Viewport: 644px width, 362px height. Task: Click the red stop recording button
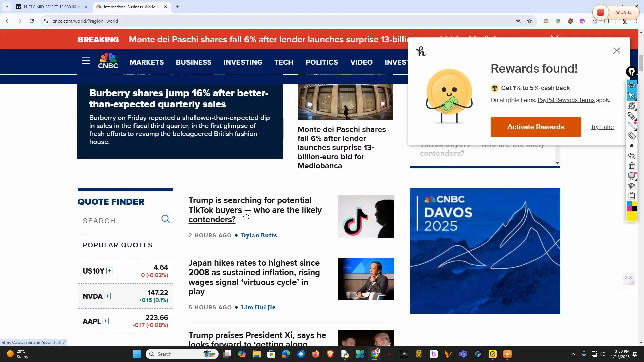click(x=600, y=13)
